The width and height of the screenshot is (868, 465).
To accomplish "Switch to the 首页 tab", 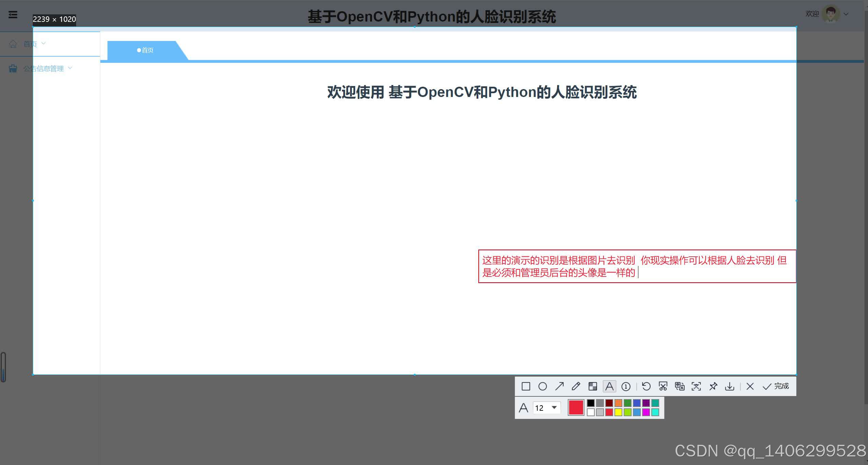I will pos(145,50).
